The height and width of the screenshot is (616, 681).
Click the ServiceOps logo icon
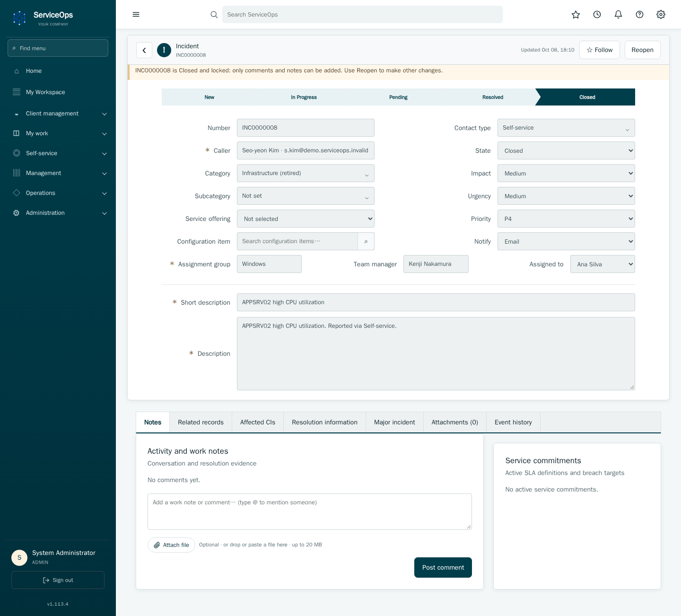pyautogui.click(x=19, y=18)
